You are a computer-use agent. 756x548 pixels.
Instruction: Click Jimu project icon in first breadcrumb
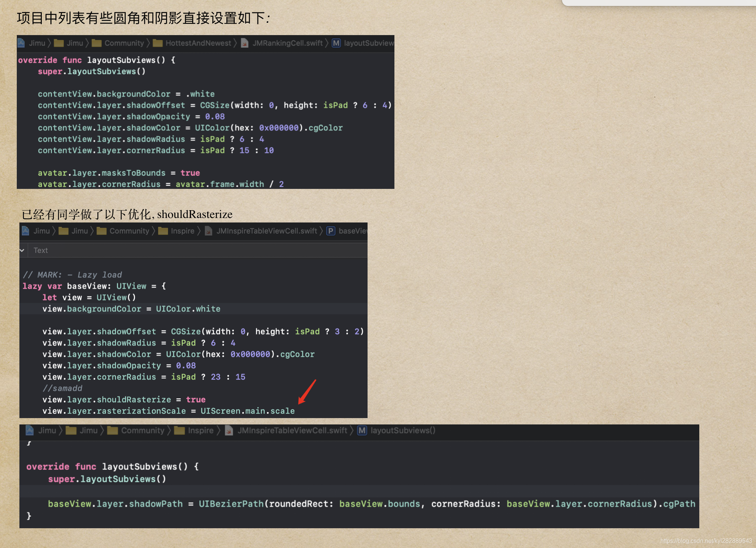[x=21, y=43]
